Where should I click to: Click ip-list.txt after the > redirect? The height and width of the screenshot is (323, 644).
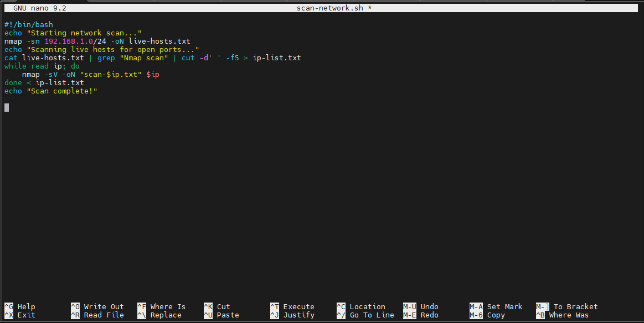277,58
